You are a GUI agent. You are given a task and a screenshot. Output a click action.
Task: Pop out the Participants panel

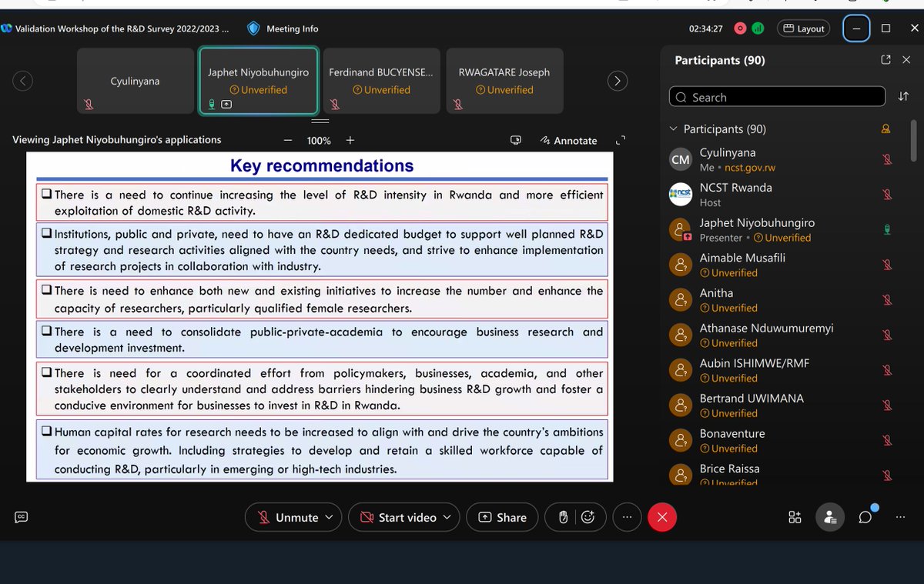[885, 60]
